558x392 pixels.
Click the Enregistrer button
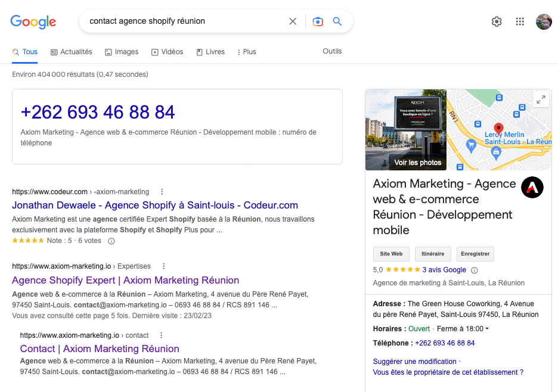475,254
